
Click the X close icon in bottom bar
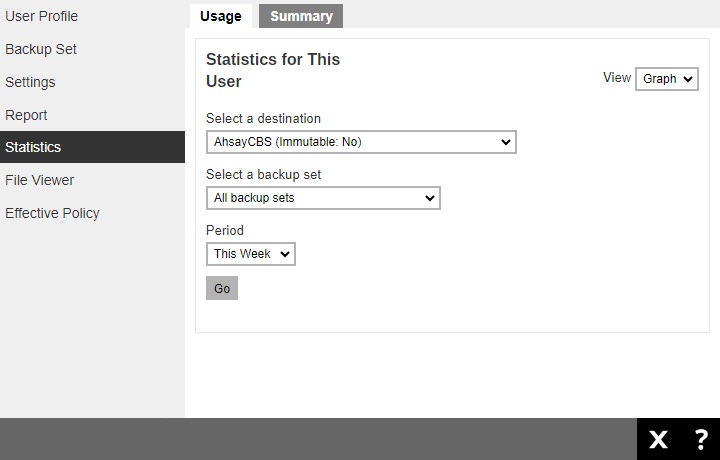point(658,440)
